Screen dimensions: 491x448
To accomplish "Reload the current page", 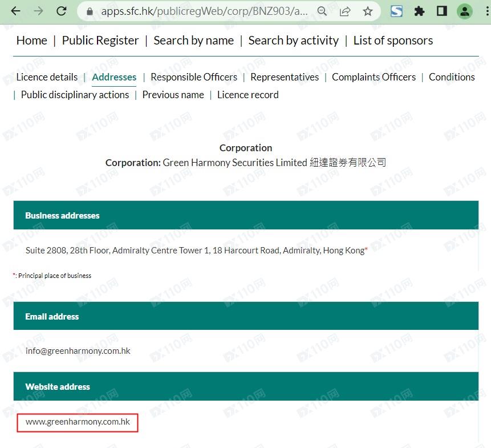I will (62, 11).
